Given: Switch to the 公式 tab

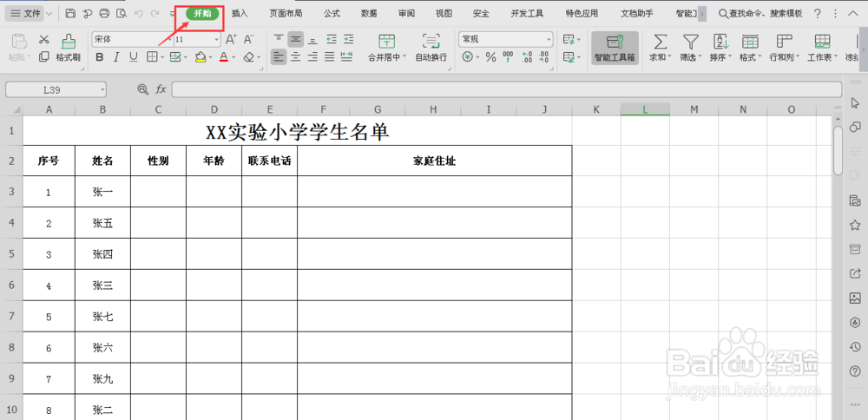Looking at the screenshot, I should click(332, 13).
